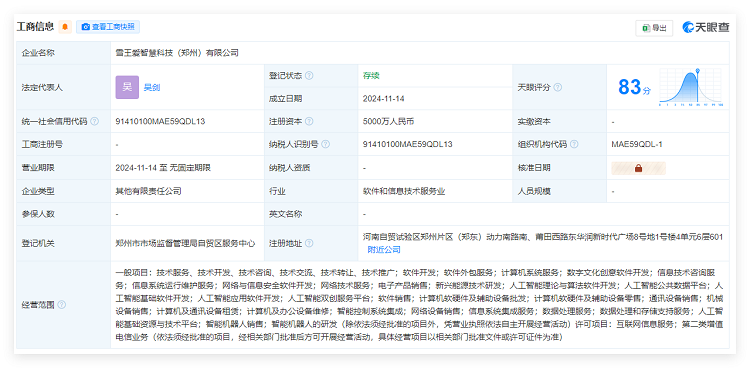Click company type 其他有限责任公司
The image size is (750, 368).
point(148,191)
